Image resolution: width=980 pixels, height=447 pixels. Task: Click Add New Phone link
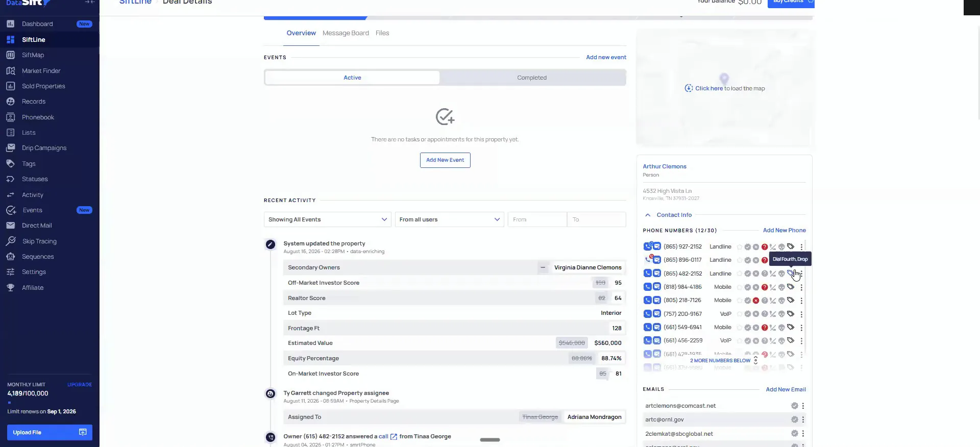[x=785, y=231]
